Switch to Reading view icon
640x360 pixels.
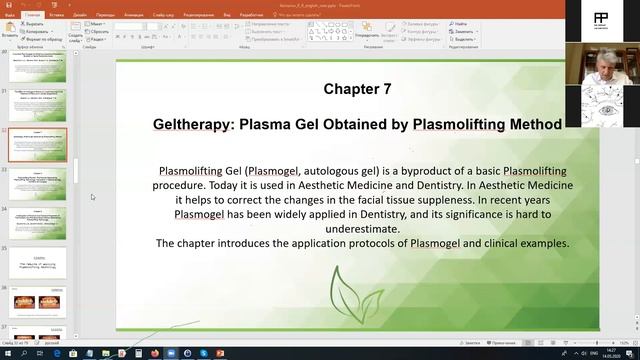(553, 343)
